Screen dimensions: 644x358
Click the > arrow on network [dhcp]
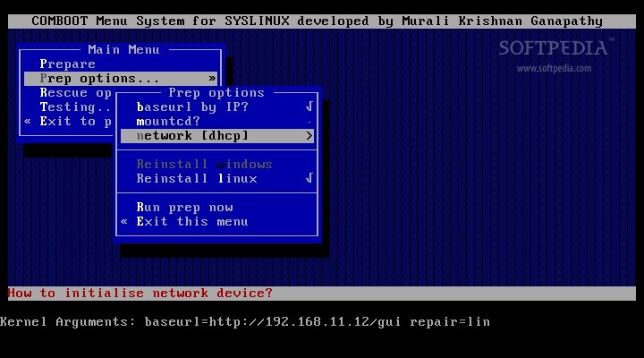coord(309,136)
